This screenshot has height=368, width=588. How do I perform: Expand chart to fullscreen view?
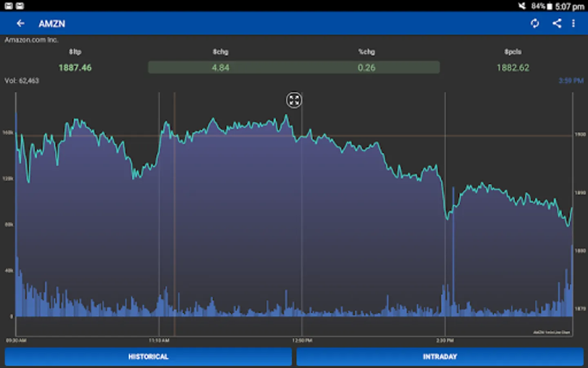coord(294,100)
